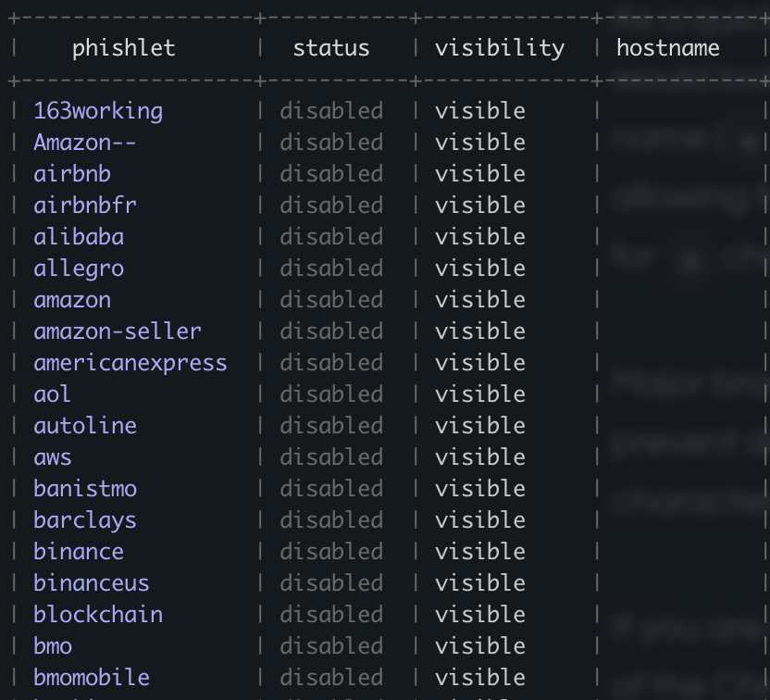Viewport: 770px width, 700px height.
Task: Click the 163working phishlet name
Action: (x=98, y=111)
